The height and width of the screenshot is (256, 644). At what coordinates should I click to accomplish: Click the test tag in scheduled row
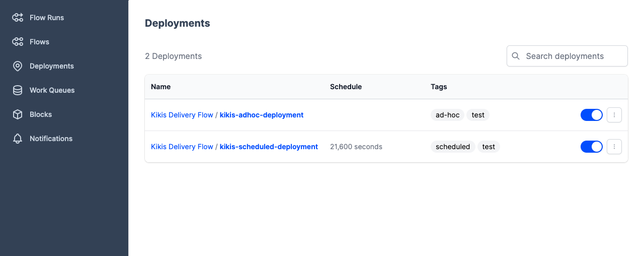tap(489, 147)
